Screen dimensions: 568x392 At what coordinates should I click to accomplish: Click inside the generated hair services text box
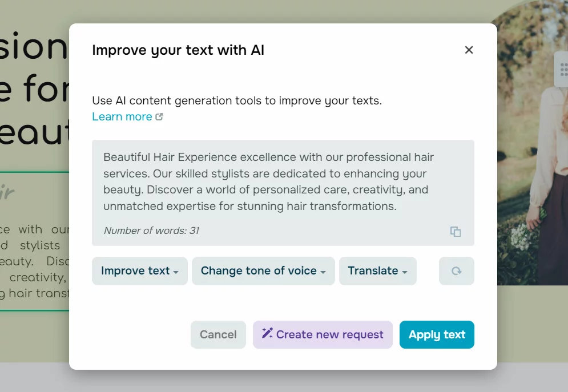point(268,181)
